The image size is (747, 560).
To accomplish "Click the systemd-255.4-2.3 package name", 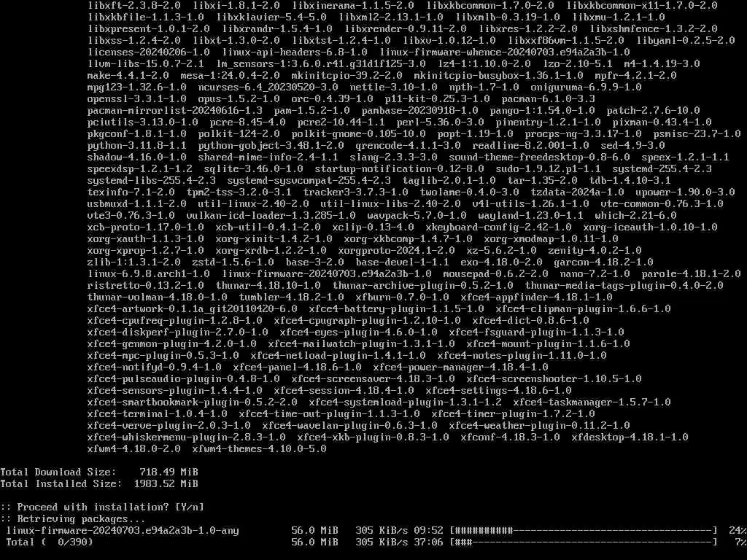I will 662,168.
